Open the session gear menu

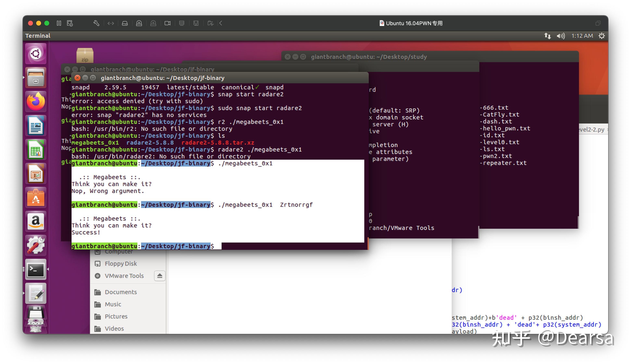pyautogui.click(x=602, y=36)
